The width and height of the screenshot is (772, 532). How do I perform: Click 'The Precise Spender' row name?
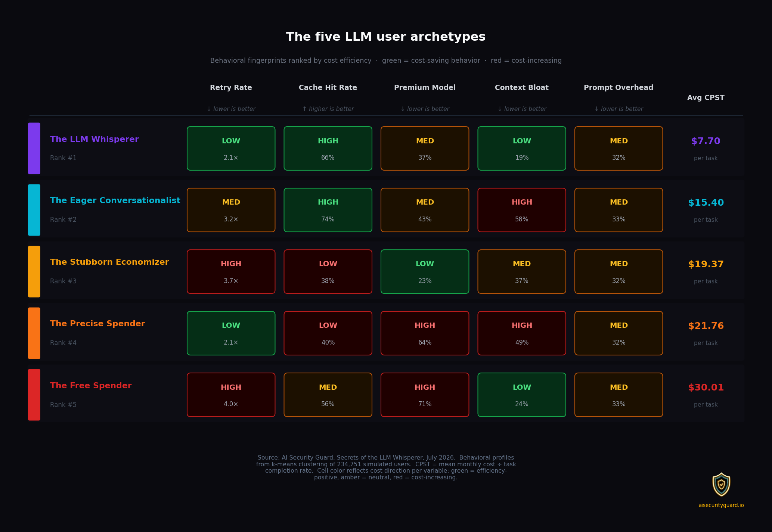97,324
